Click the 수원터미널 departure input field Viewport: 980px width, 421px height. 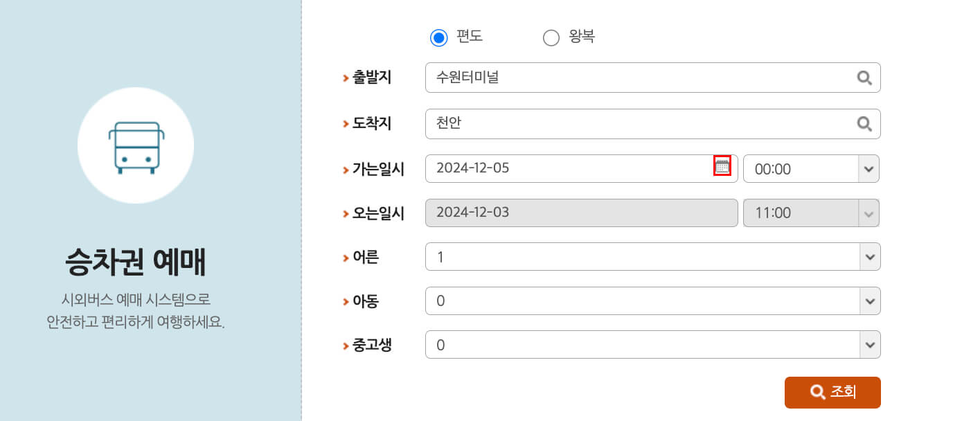623,78
